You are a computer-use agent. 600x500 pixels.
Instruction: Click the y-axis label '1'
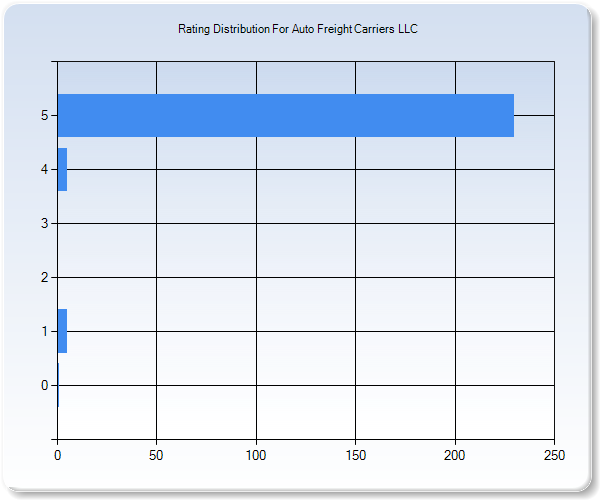[45, 331]
